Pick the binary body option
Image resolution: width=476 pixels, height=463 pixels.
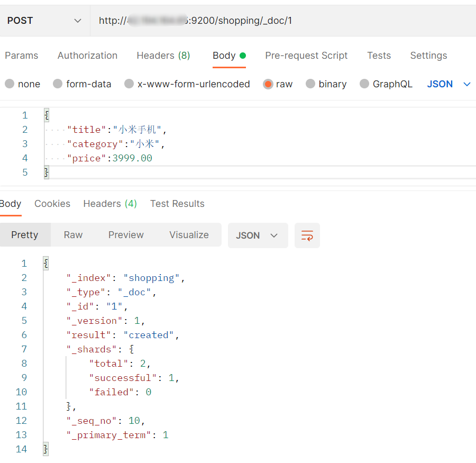click(x=310, y=84)
